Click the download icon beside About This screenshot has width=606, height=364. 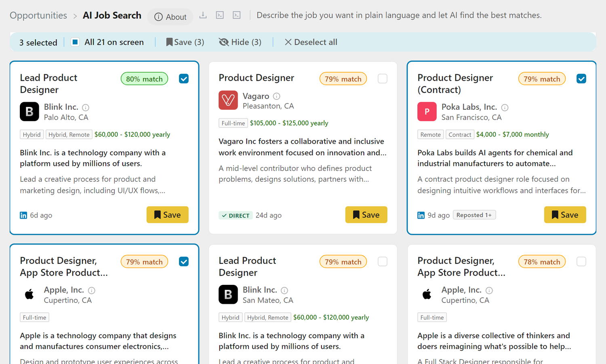coord(203,15)
